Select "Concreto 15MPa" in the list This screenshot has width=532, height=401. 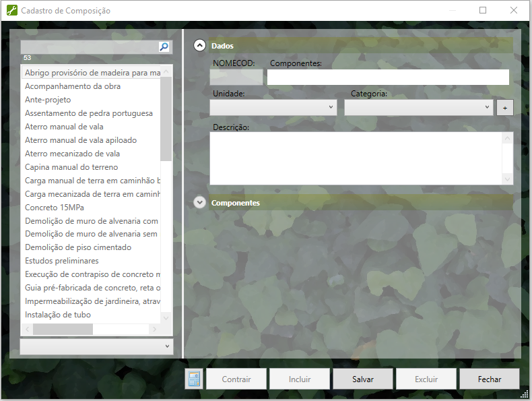(55, 207)
